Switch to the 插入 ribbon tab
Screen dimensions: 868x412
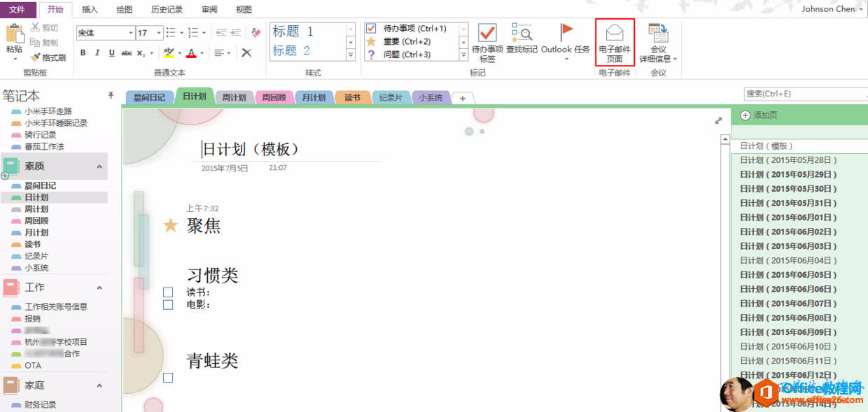coord(90,9)
